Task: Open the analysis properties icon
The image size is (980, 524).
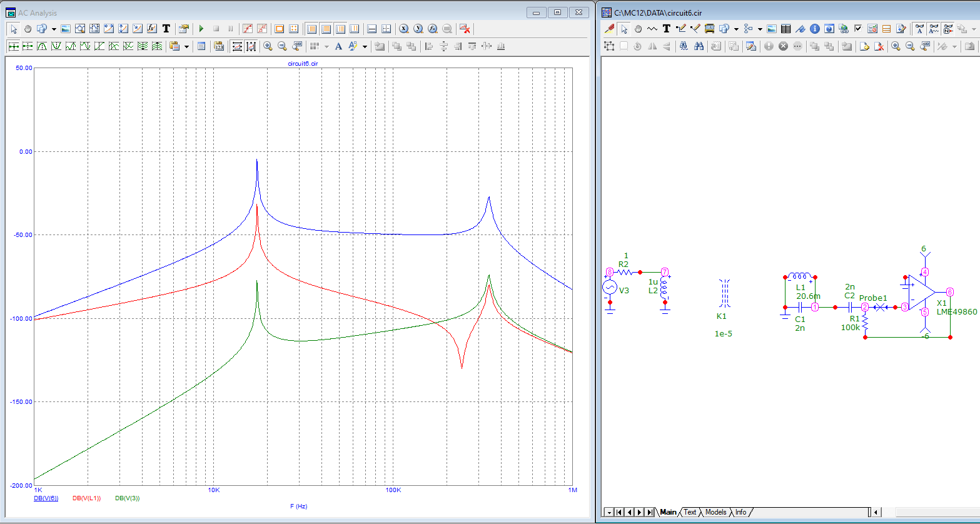Action: click(x=184, y=29)
